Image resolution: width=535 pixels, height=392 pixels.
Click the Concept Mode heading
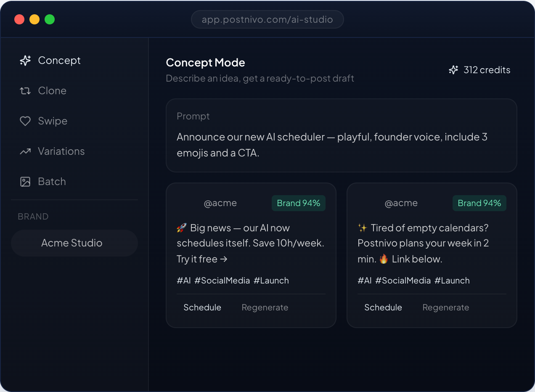(206, 63)
